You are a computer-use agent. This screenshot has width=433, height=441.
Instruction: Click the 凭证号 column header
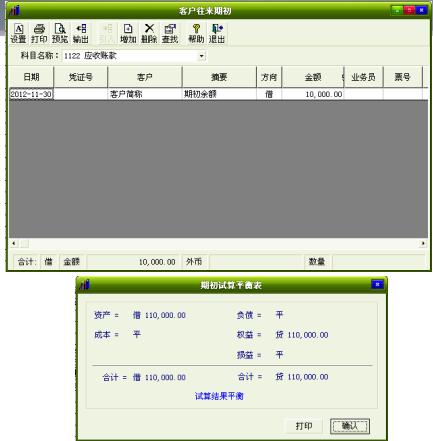tap(81, 77)
